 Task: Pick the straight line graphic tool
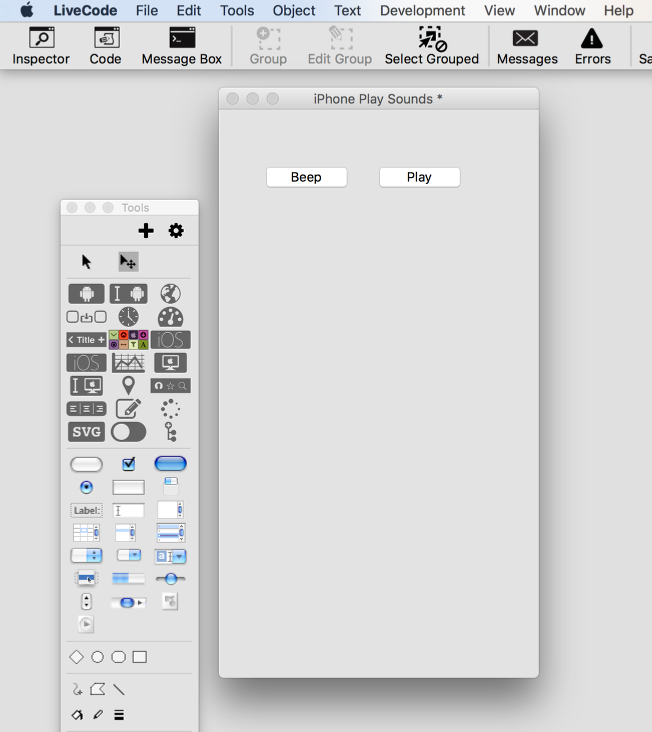[x=119, y=689]
